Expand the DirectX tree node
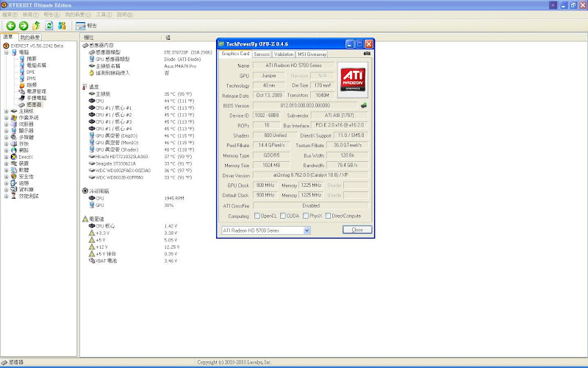The height and width of the screenshot is (368, 588). 7,157
